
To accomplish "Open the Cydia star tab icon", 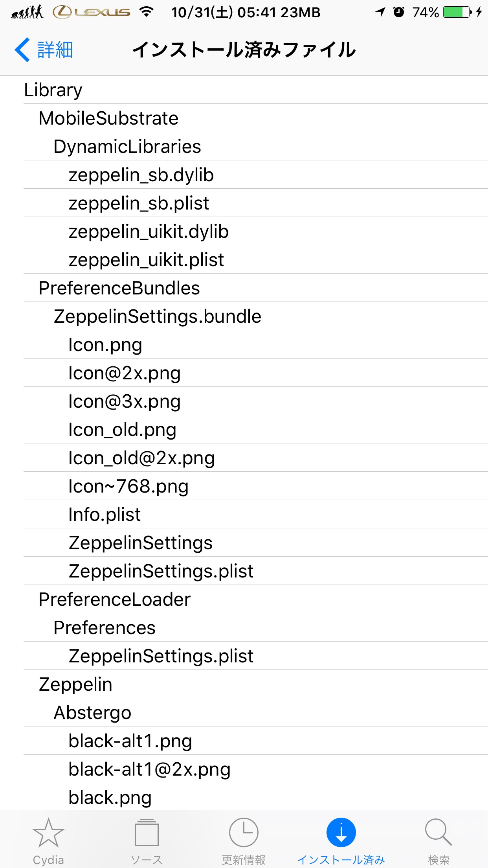I will pyautogui.click(x=48, y=833).
